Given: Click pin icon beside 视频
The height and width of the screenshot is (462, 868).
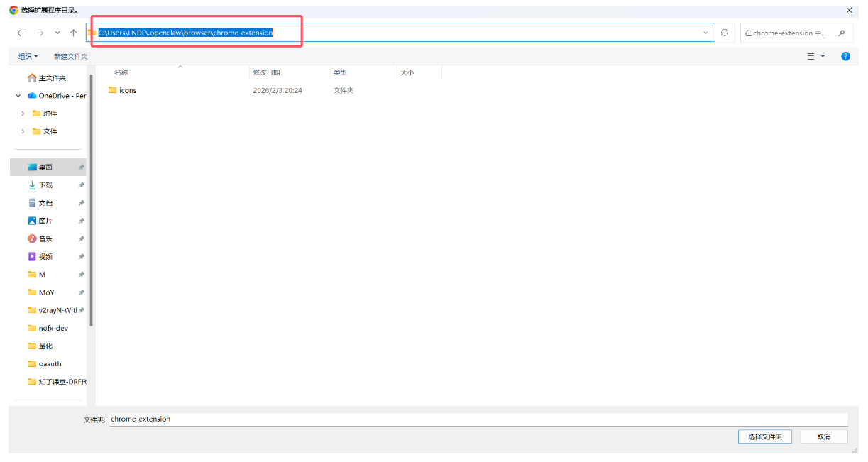Looking at the screenshot, I should pyautogui.click(x=82, y=256).
